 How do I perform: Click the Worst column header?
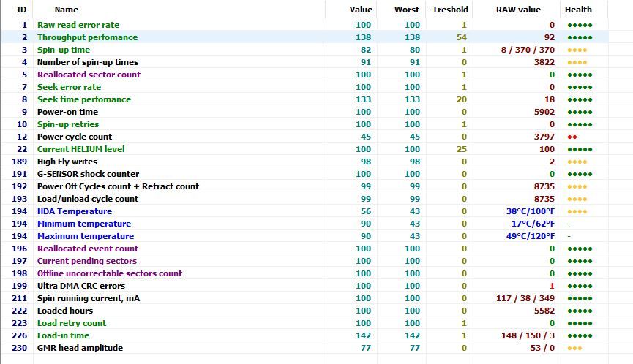(407, 10)
